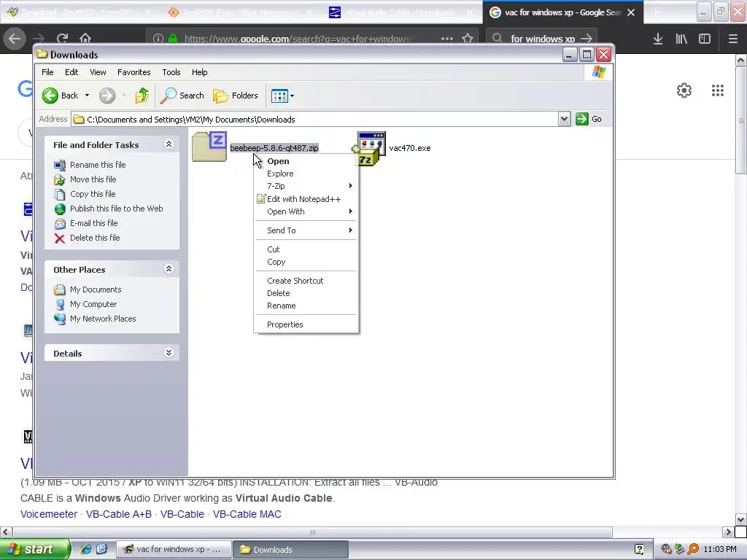Open the View menu
Image resolution: width=747 pixels, height=560 pixels.
(x=98, y=72)
